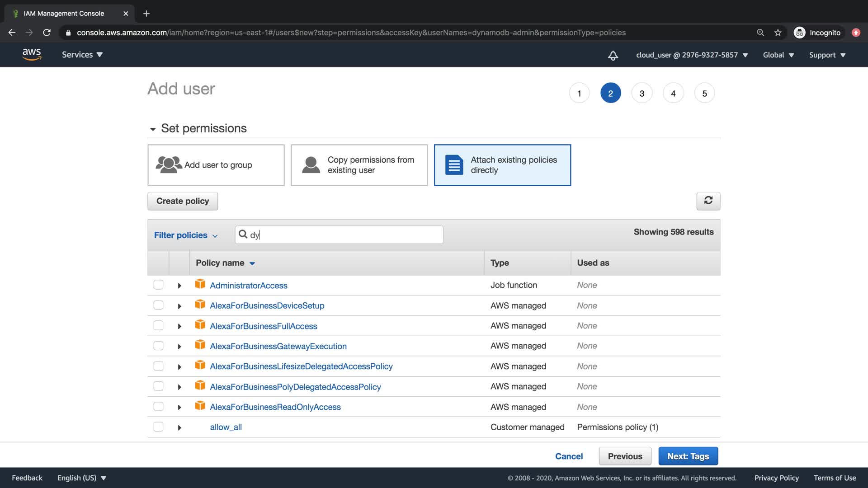868x488 pixels.
Task: Click the browser zoom magnifier icon
Action: 760,33
